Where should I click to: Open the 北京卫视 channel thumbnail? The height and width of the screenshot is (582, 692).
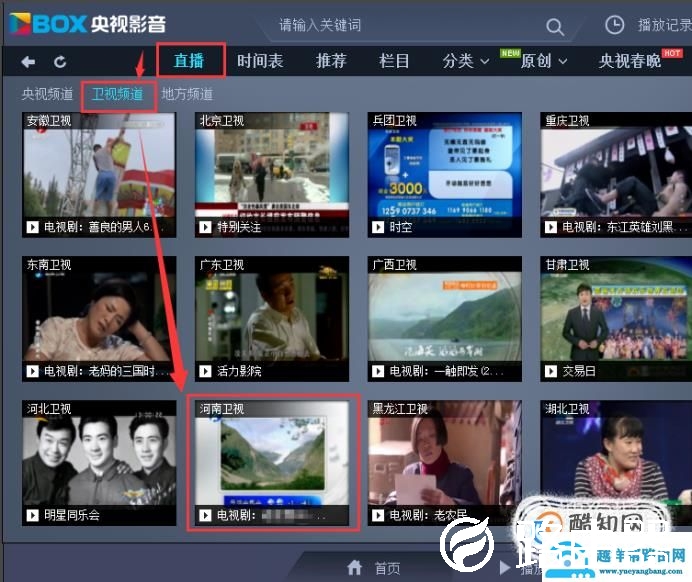click(272, 175)
